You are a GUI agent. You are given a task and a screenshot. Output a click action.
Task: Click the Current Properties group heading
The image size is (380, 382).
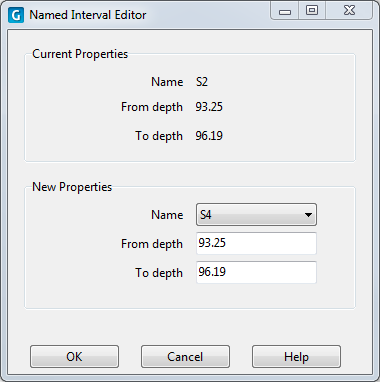click(80, 54)
